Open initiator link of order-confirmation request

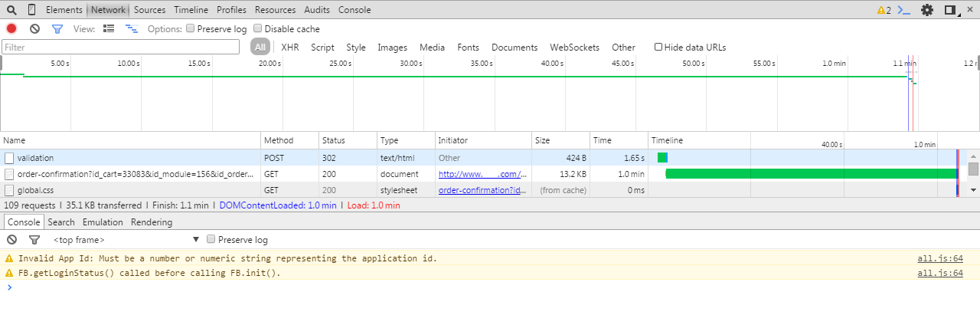point(482,174)
